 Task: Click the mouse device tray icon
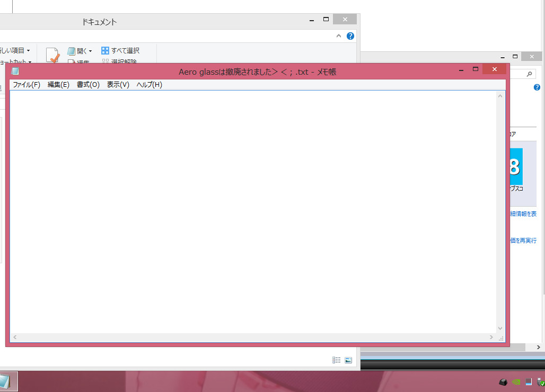click(503, 382)
